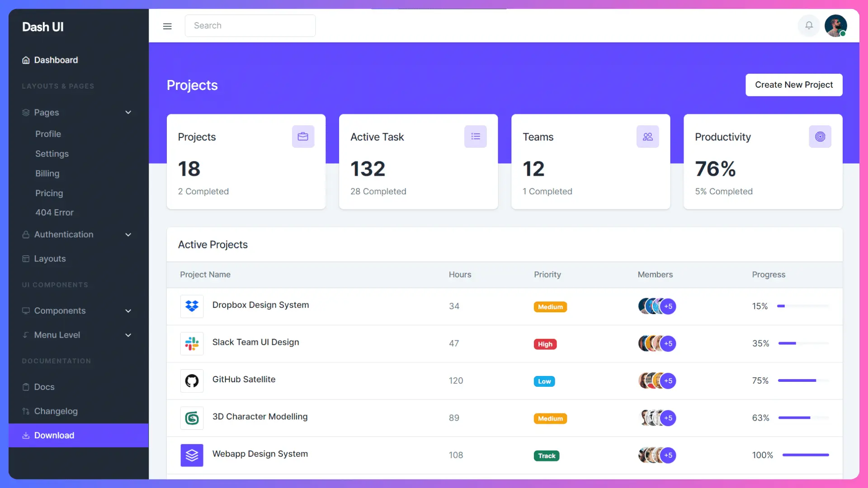
Task: Focus the Search input field
Action: (x=250, y=26)
